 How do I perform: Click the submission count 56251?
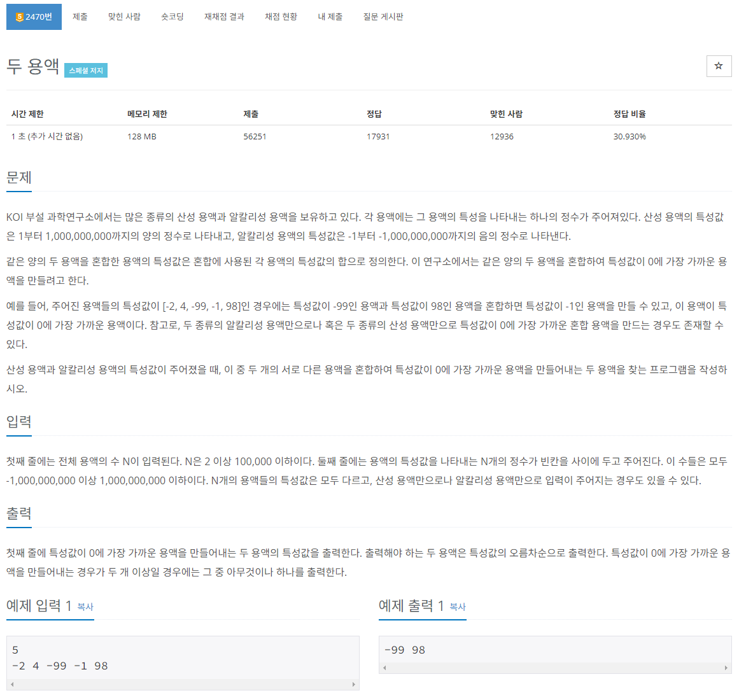[255, 136]
